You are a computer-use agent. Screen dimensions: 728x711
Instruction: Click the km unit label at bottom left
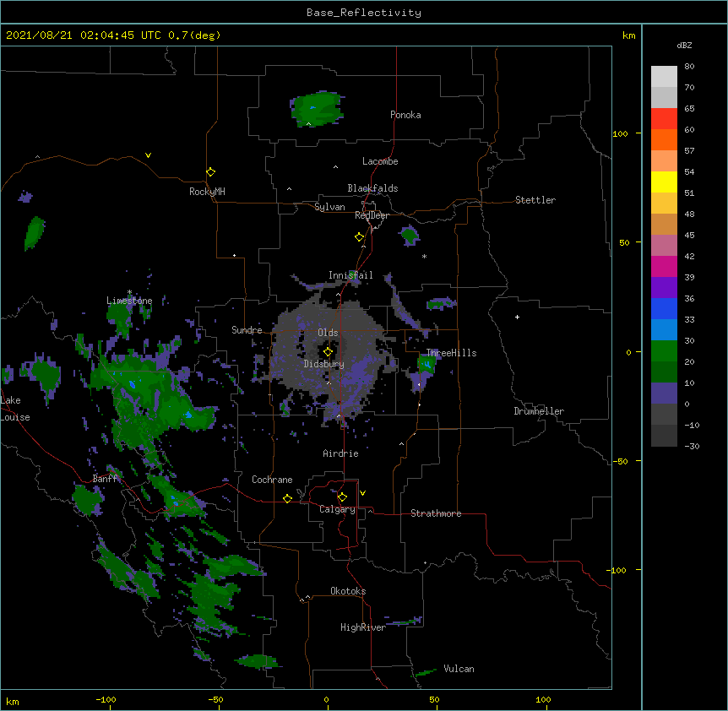(13, 701)
